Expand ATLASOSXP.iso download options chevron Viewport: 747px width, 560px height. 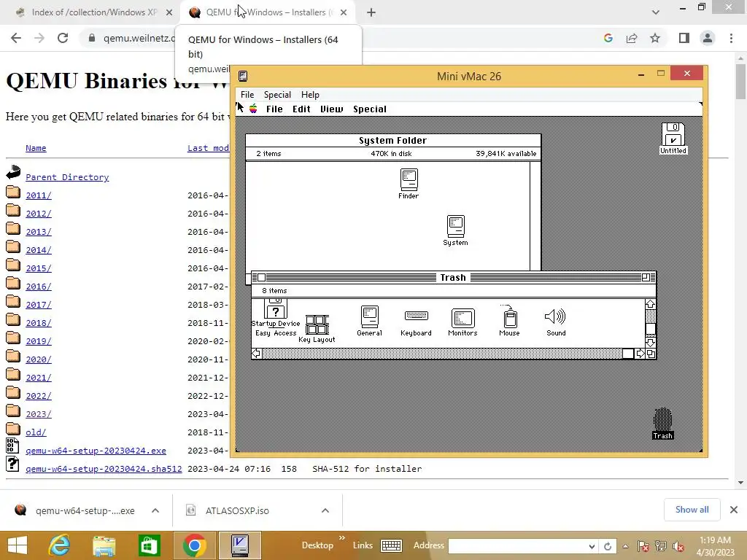pyautogui.click(x=325, y=510)
